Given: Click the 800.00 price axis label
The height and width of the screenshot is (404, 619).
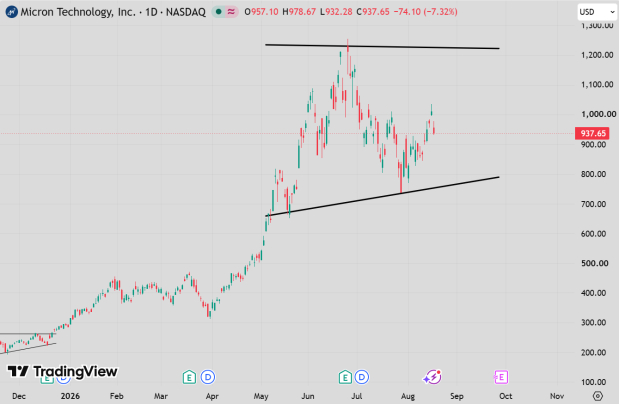Looking at the screenshot, I should (593, 174).
